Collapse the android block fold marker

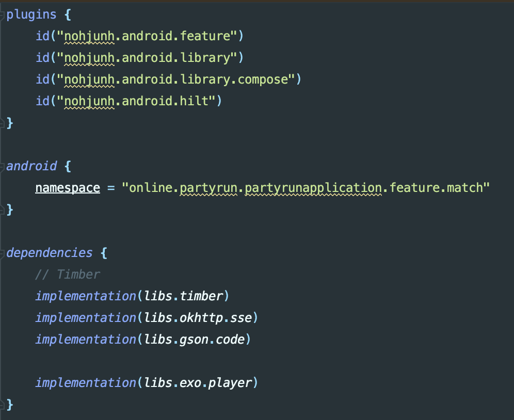click(x=2, y=167)
